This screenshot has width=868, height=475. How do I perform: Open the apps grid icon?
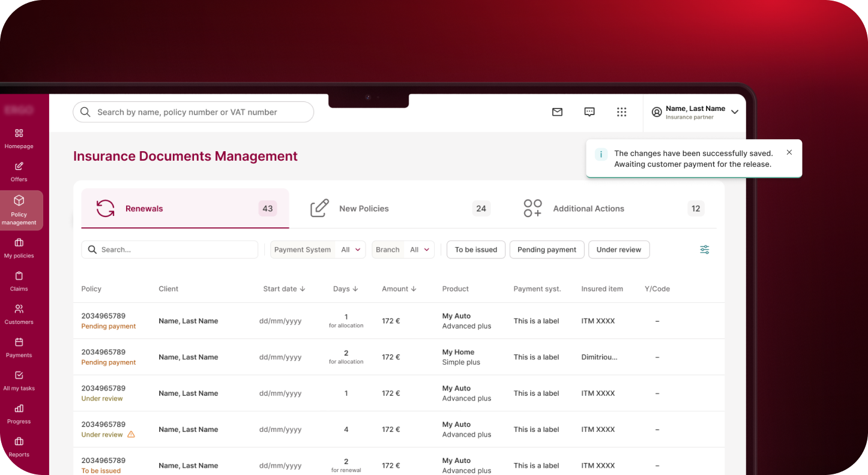pos(621,112)
